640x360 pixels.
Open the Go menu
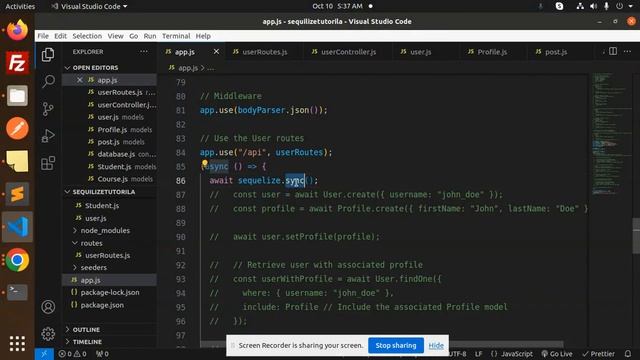(x=133, y=36)
